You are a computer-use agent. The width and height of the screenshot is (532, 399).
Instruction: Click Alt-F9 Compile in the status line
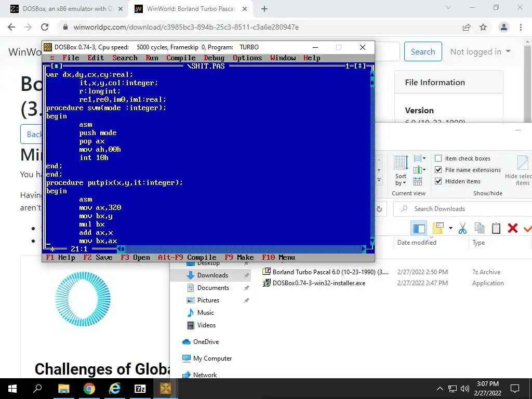[187, 258]
